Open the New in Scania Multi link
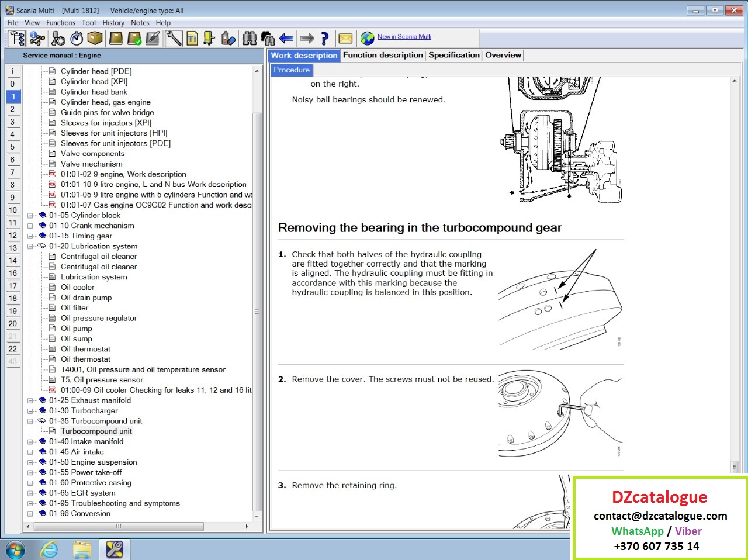This screenshot has width=748, height=560. pyautogui.click(x=404, y=37)
